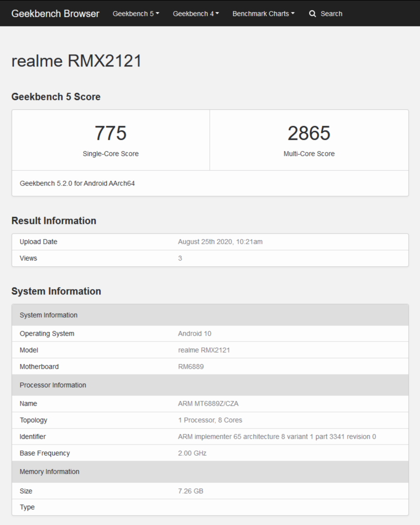Screen dimensions: 420x525
Task: Click the Processor Information section header
Action: point(210,385)
